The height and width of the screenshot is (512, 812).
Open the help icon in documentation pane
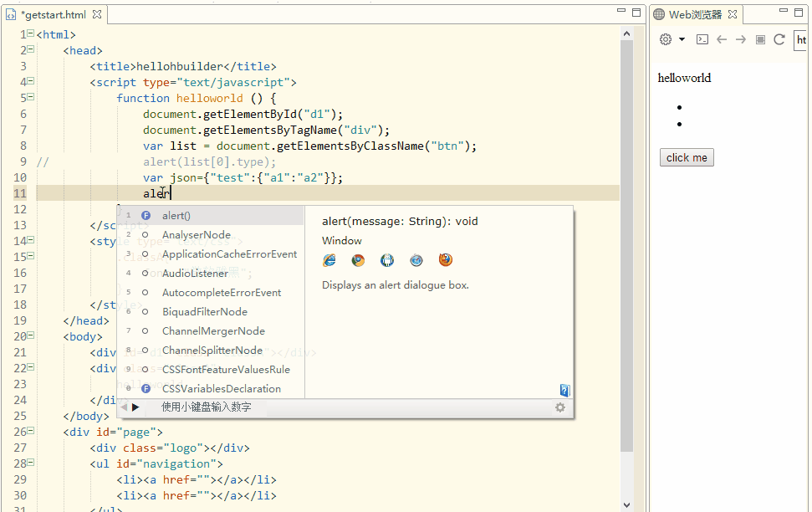(x=565, y=390)
